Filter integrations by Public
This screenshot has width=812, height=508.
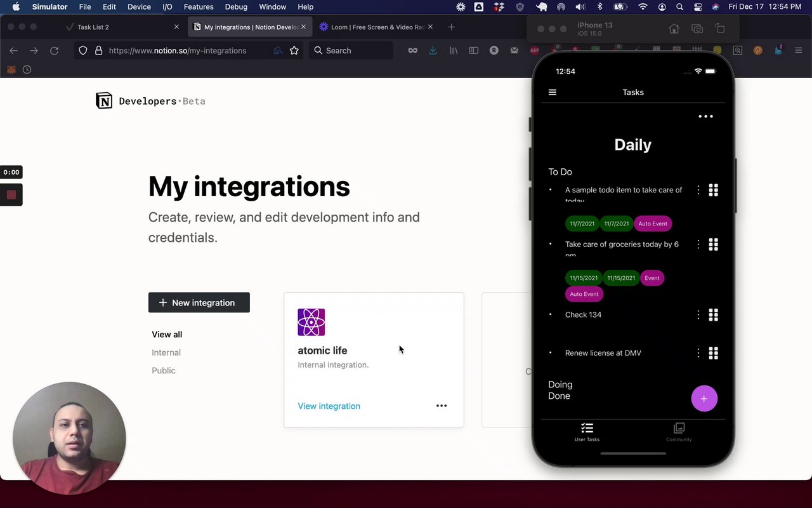[x=164, y=370]
